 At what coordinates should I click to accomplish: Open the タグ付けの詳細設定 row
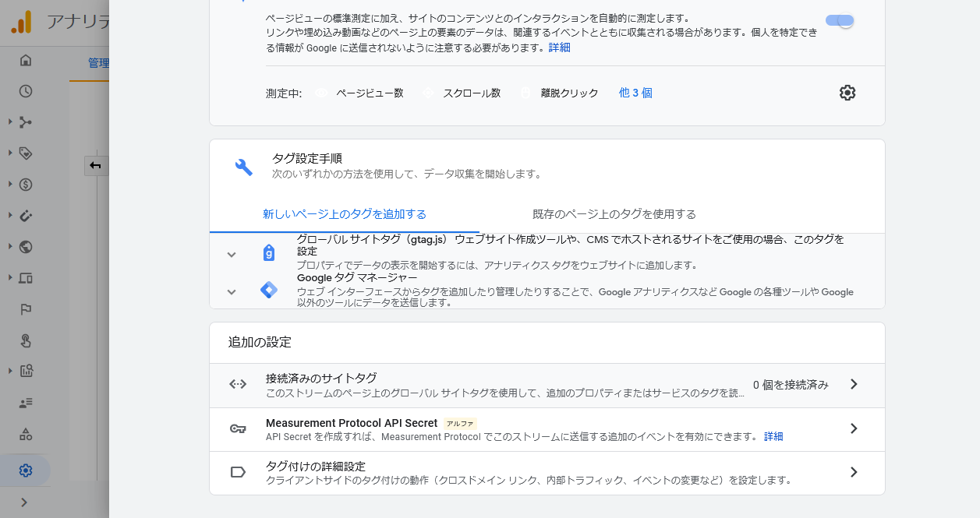(547, 473)
